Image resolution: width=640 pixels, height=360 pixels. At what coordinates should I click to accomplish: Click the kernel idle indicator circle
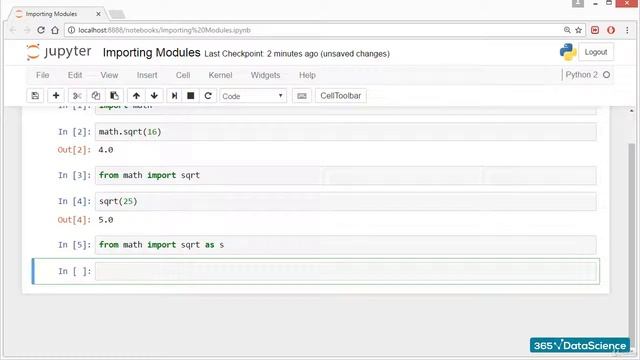coord(607,75)
